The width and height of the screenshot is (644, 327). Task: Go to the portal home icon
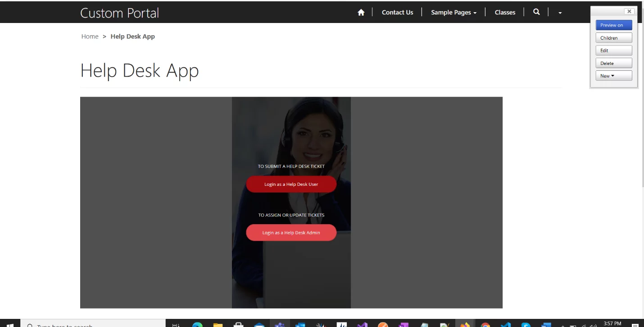[x=361, y=13]
